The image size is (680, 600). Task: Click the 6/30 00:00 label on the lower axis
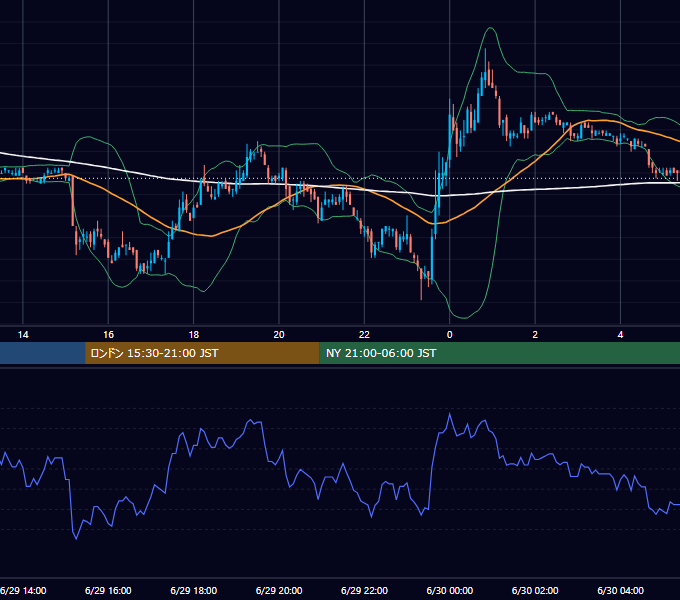(450, 590)
